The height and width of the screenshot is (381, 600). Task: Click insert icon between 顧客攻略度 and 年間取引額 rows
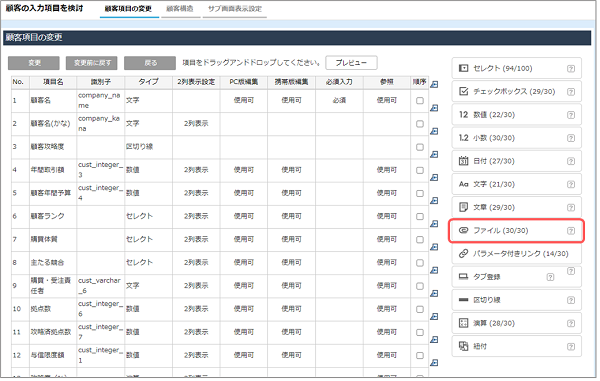(434, 155)
